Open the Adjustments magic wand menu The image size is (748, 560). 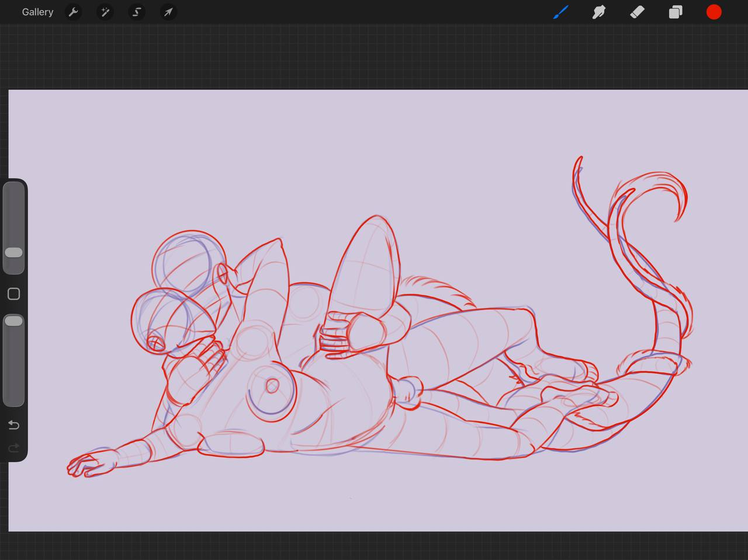coord(105,12)
